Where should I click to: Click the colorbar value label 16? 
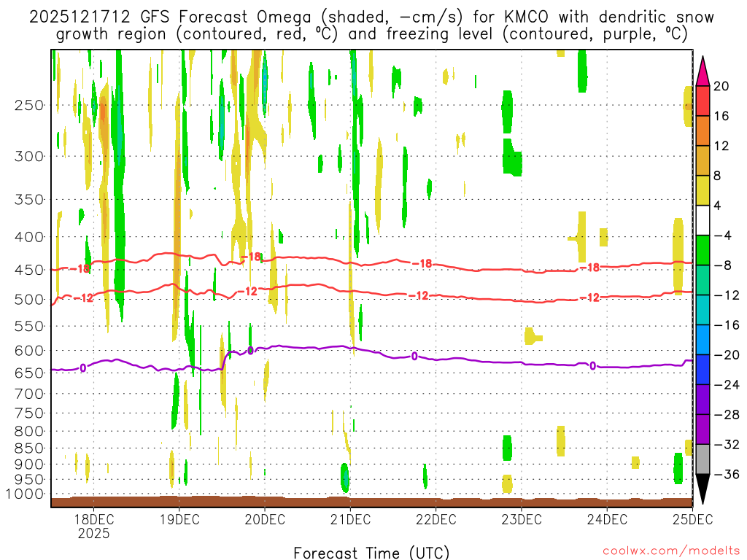coord(721,116)
